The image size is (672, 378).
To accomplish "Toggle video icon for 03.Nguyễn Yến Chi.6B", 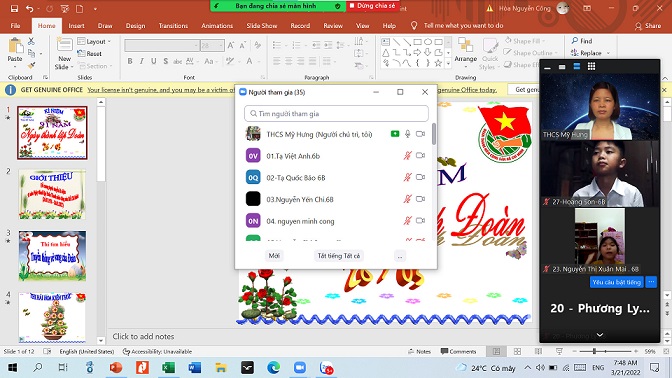I will 420,199.
